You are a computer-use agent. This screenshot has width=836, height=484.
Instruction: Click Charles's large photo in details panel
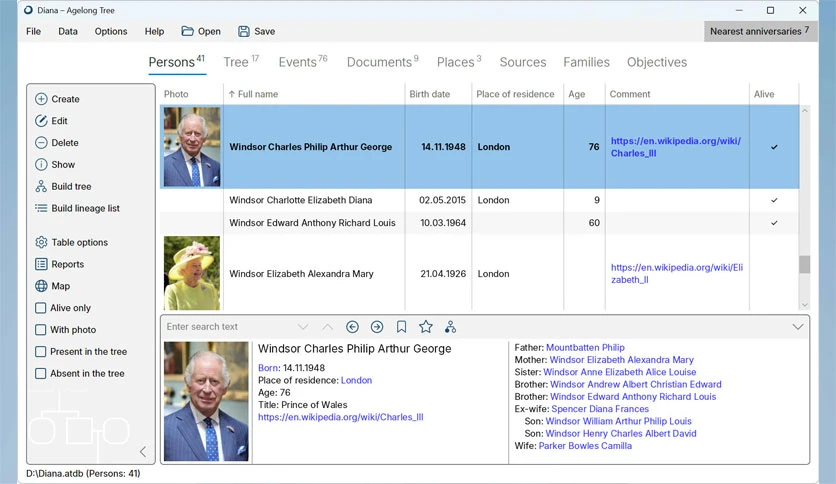206,401
